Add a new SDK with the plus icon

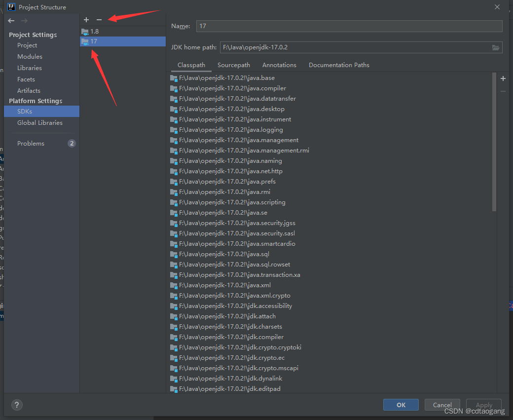(86, 20)
